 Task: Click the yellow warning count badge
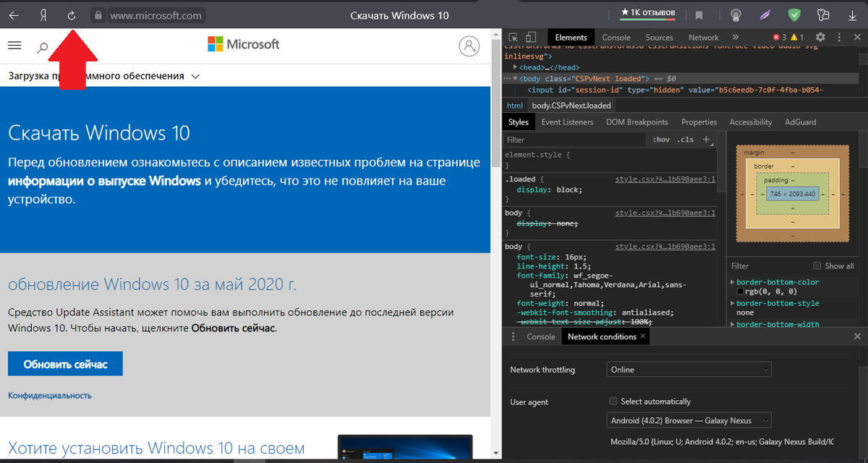click(x=796, y=37)
